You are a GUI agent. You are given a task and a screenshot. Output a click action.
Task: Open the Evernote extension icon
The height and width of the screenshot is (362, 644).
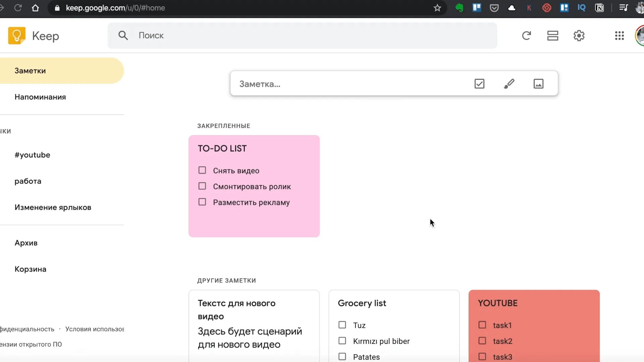point(459,8)
